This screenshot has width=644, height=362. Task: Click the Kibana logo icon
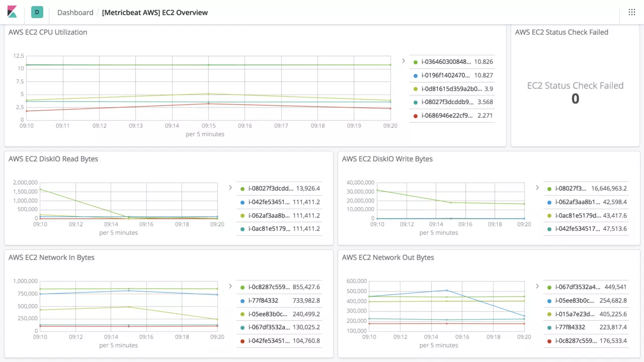click(x=12, y=12)
